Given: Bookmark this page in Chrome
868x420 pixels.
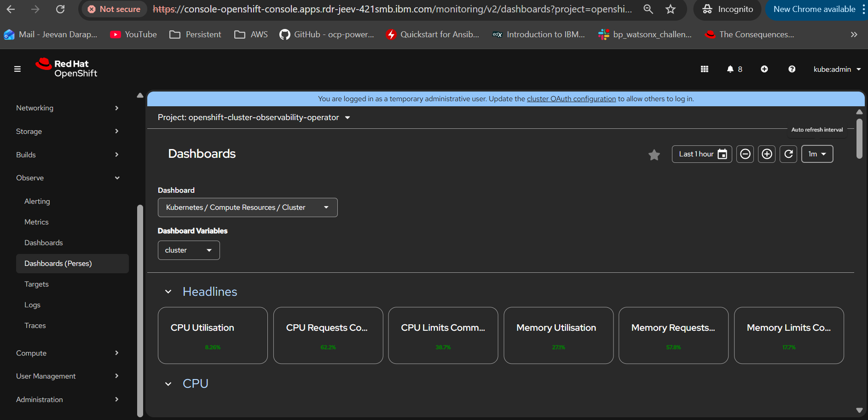Looking at the screenshot, I should (671, 9).
